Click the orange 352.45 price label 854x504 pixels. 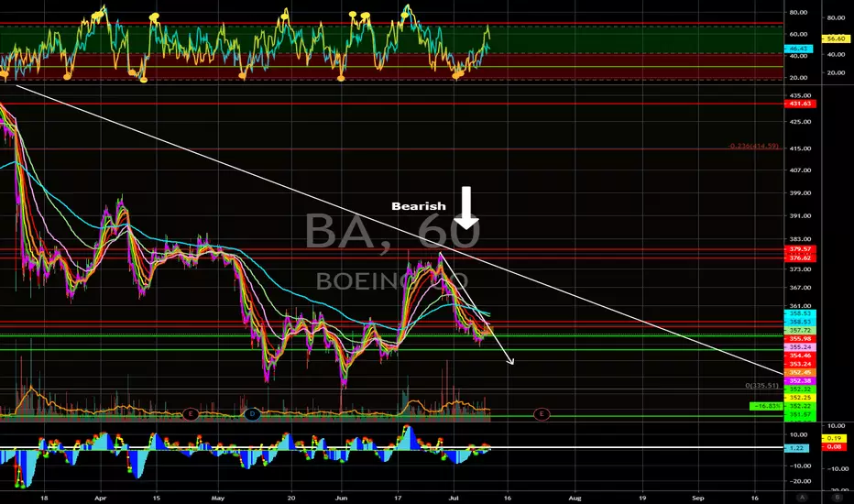click(800, 372)
